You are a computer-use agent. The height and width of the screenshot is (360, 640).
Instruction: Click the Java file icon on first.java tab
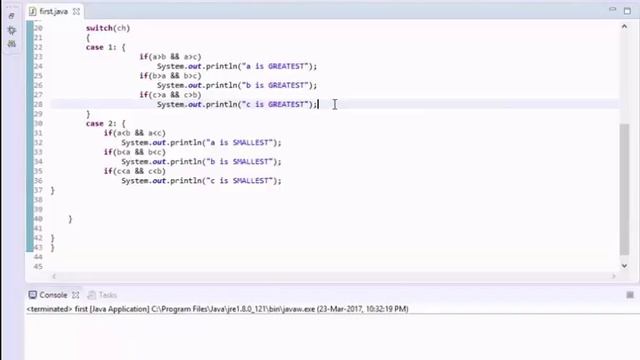pyautogui.click(x=33, y=11)
